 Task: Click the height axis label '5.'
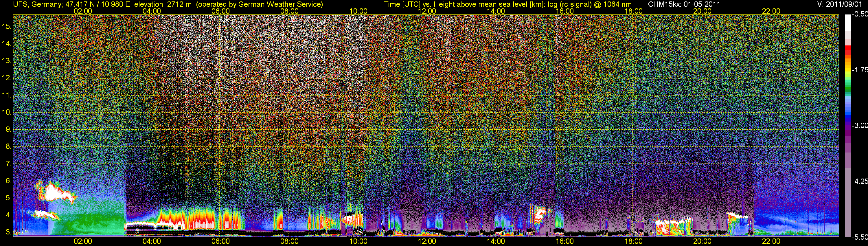(x=8, y=198)
